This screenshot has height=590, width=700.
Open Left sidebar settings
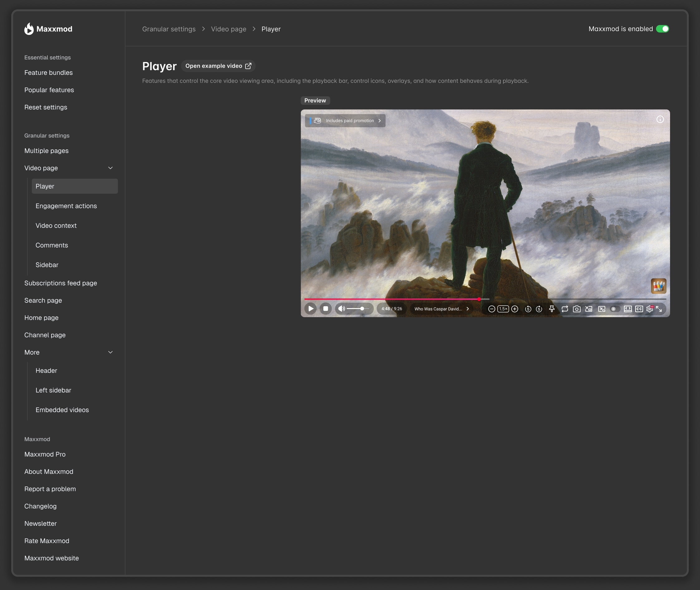click(x=54, y=390)
